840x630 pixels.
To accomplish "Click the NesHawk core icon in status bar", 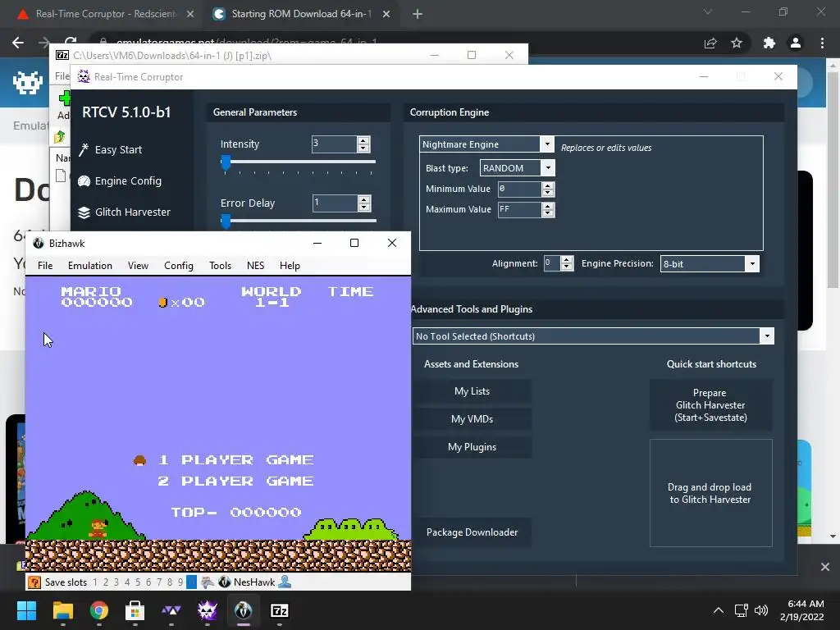I will tap(225, 582).
